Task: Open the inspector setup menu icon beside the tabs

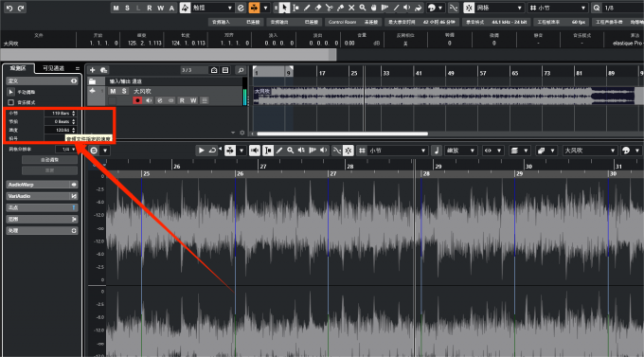Action: [78, 68]
